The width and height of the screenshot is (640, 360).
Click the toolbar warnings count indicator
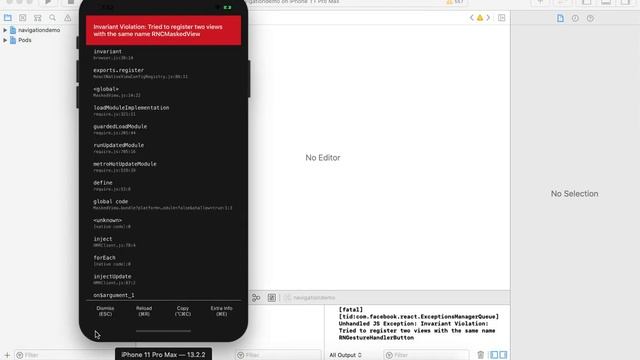point(455,2)
